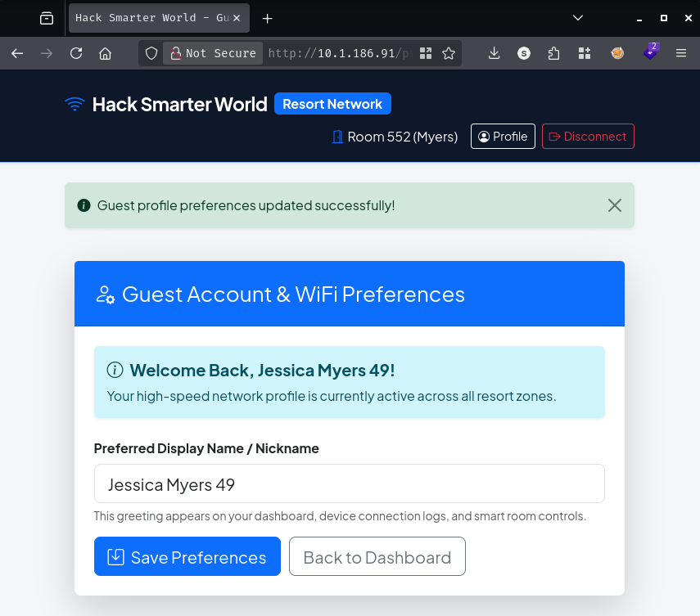Open the orange globe extension icon
This screenshot has height=616, width=700.
coord(617,53)
